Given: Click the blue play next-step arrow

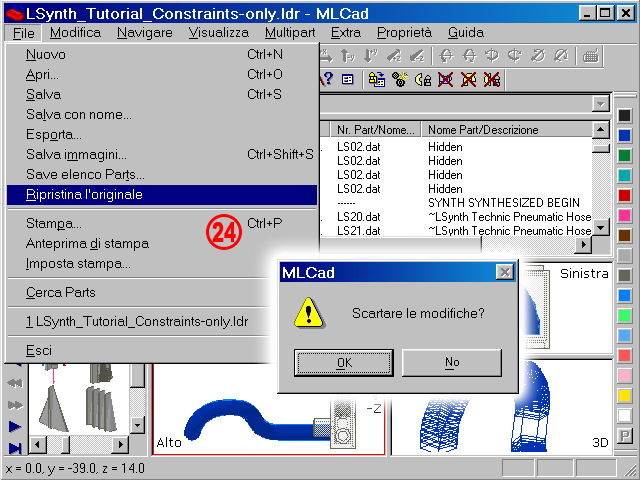Looking at the screenshot, I should 15,427.
